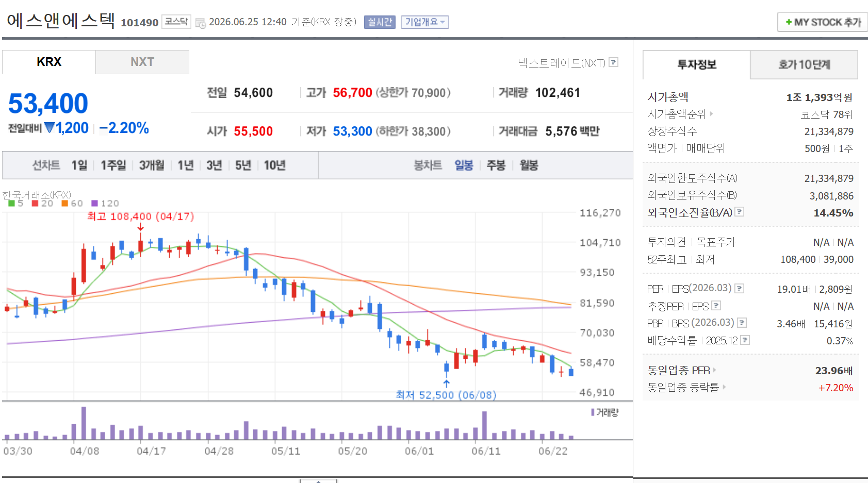The width and height of the screenshot is (868, 483).
Task: Click the 04/17 date label on the chart axis
Action: coord(151,451)
